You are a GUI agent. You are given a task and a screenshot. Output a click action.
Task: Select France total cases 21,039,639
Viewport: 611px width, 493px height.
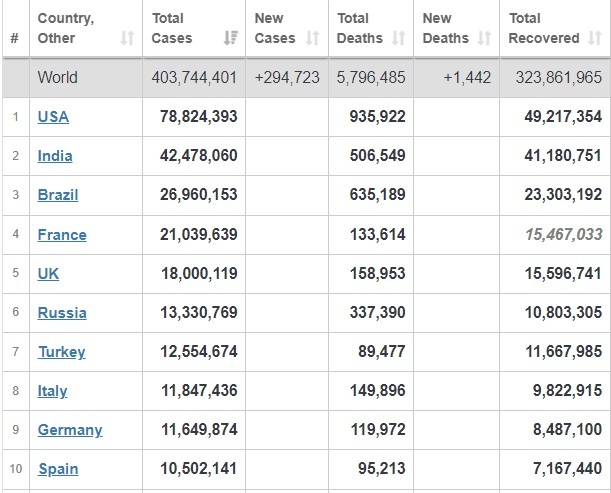point(198,234)
